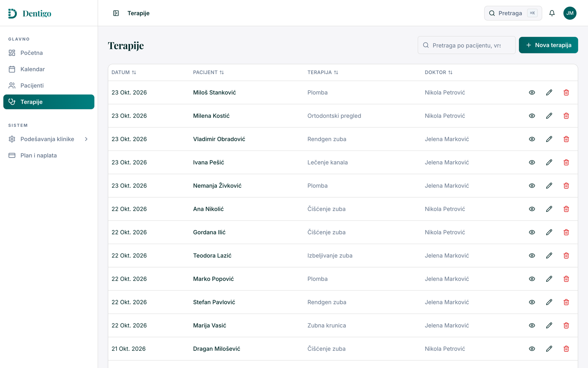Edit Gordana Ilić's therapy entry
The image size is (588, 368).
click(549, 232)
